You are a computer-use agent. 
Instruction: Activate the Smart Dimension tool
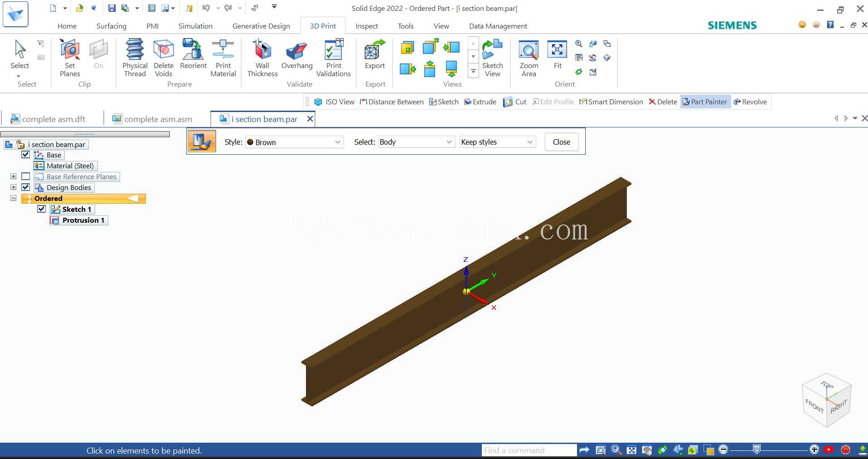click(x=611, y=102)
